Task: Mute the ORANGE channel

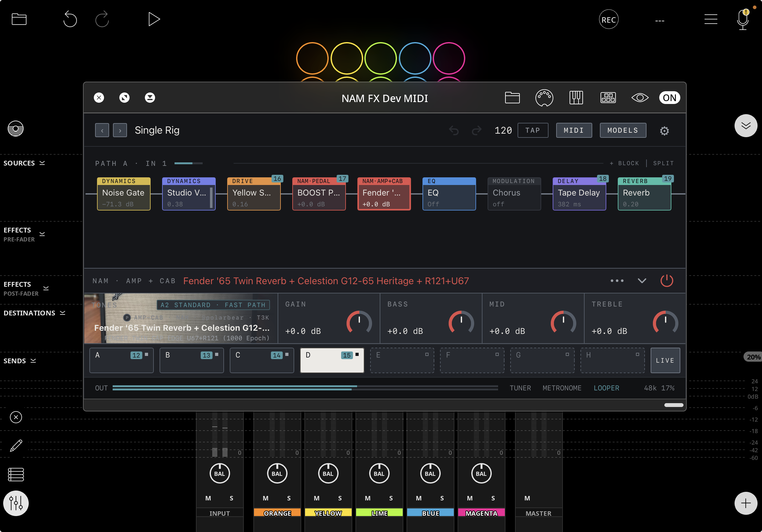Action: click(265, 498)
